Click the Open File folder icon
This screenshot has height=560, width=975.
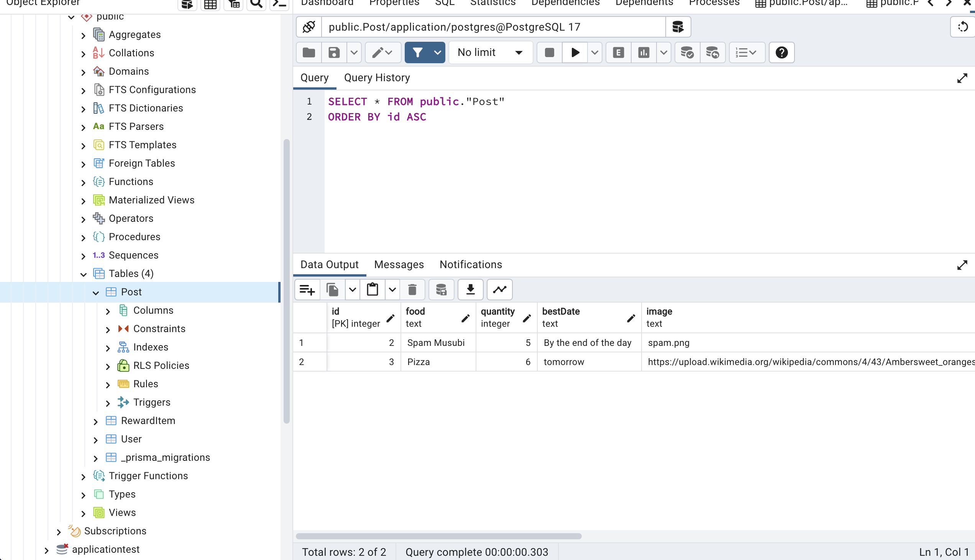[309, 52]
